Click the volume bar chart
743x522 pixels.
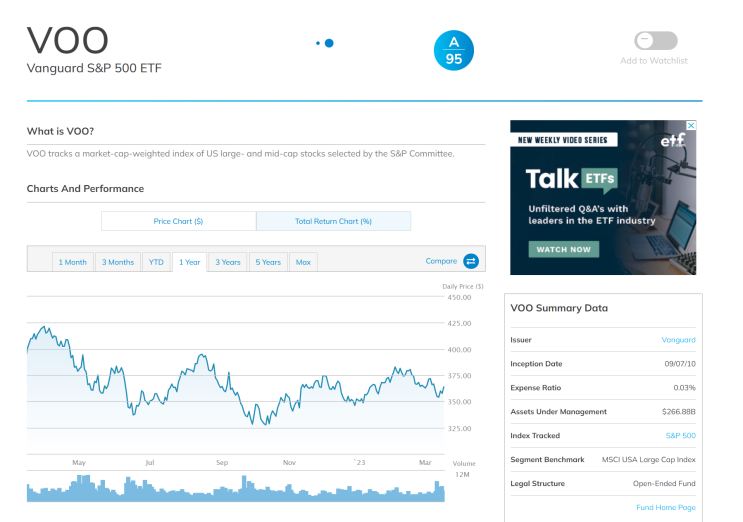[x=236, y=488]
